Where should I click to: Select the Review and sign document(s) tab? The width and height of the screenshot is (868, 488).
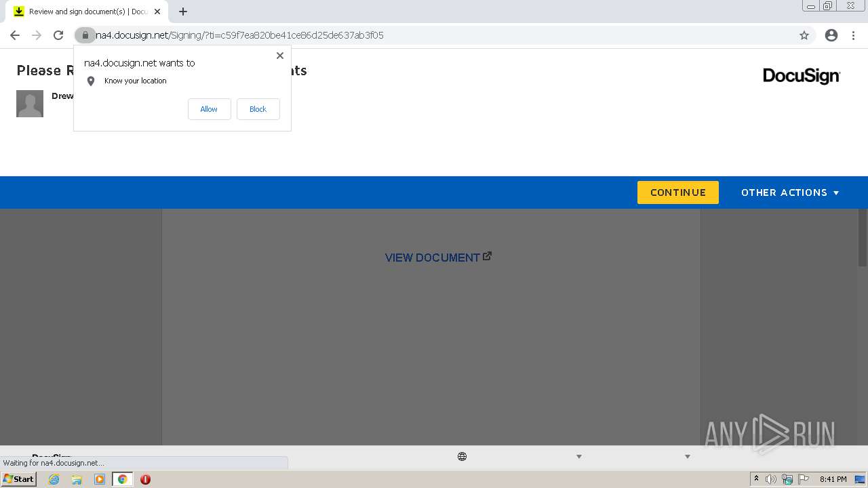tap(87, 12)
